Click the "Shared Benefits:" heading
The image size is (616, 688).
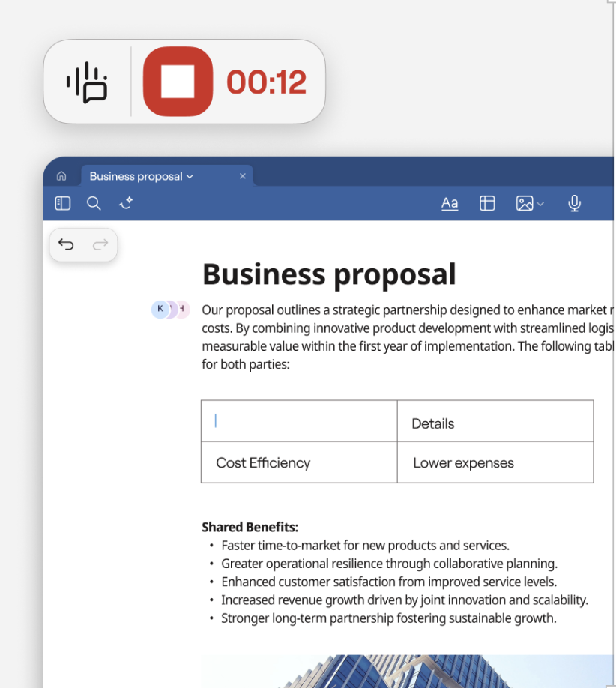(250, 527)
